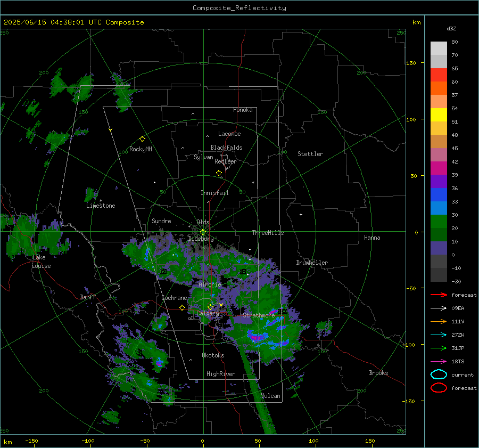Click the Okotoks label
This screenshot has height=448, width=479.
point(213,355)
